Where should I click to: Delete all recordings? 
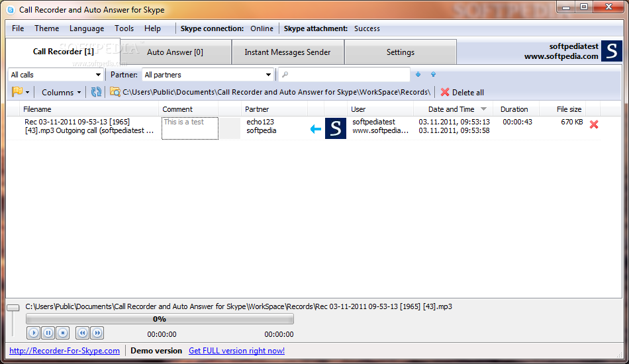[x=463, y=92]
